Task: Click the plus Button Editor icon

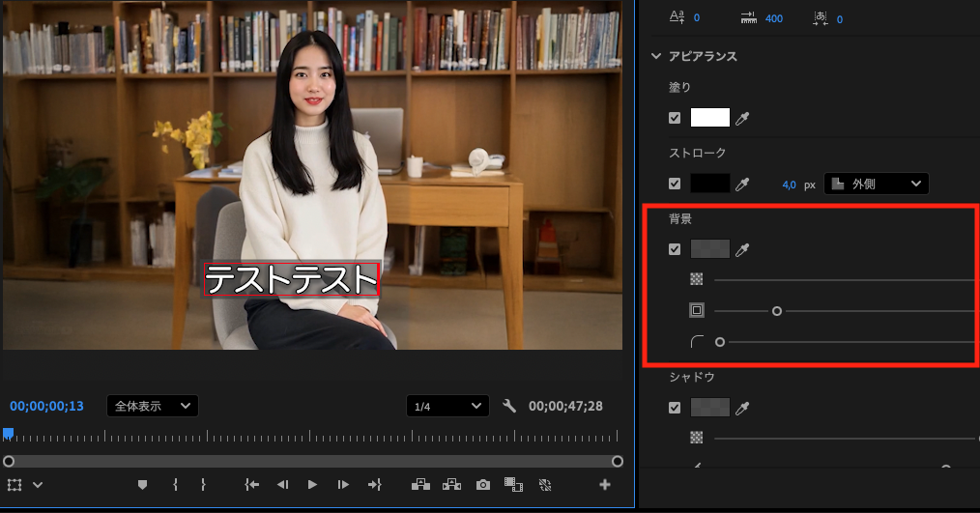Action: pos(605,485)
